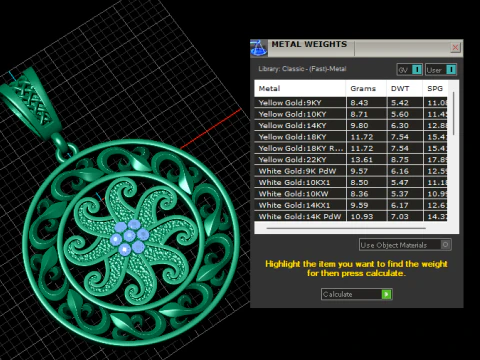Toggle the GV library switch
The height and width of the screenshot is (360, 480).
tap(410, 70)
